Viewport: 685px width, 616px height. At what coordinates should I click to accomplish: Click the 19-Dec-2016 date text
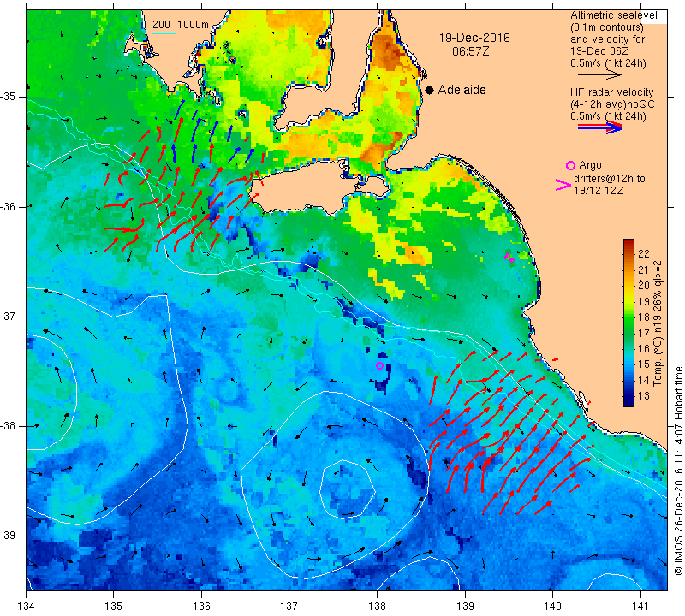tap(474, 38)
